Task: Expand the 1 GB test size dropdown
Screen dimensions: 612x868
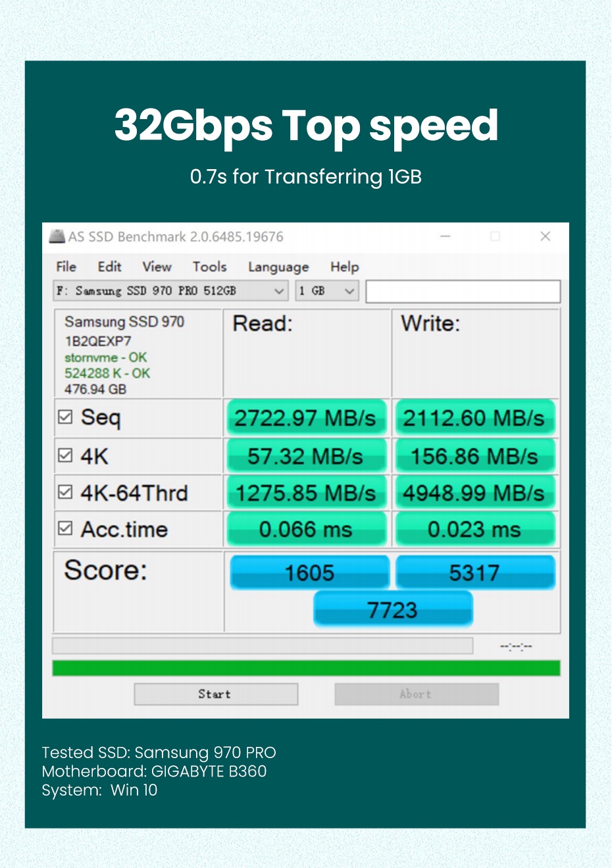Action: click(326, 291)
